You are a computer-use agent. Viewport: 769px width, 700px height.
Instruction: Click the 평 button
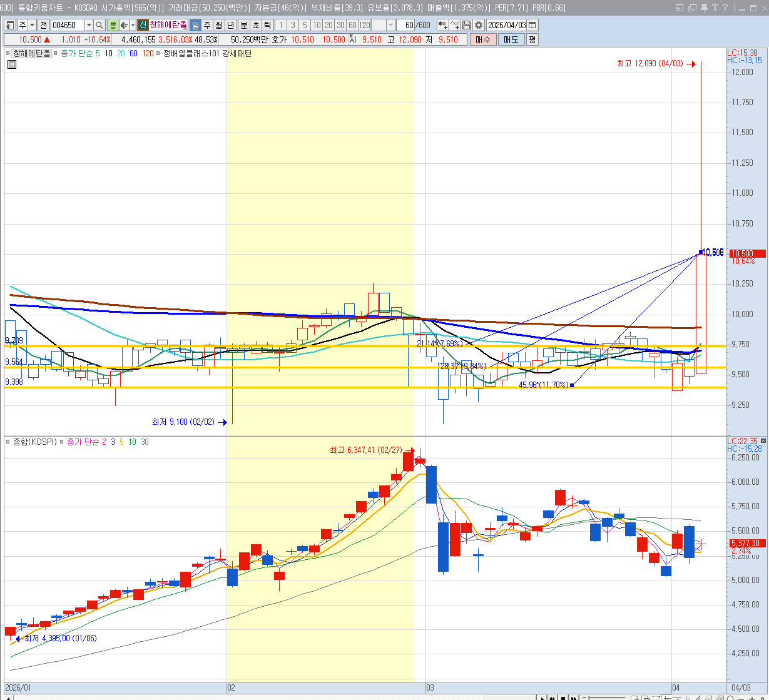532,39
